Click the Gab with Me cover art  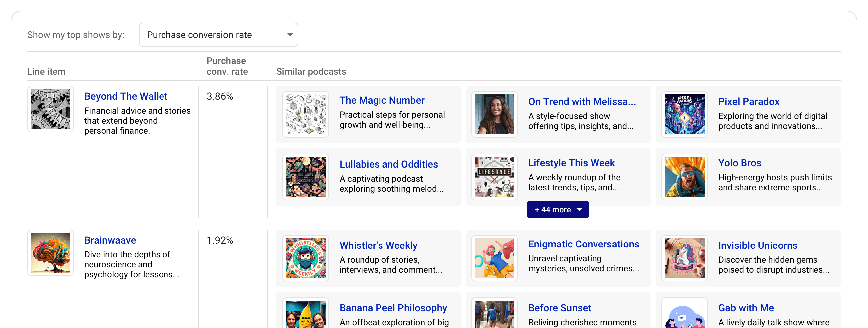(684, 313)
